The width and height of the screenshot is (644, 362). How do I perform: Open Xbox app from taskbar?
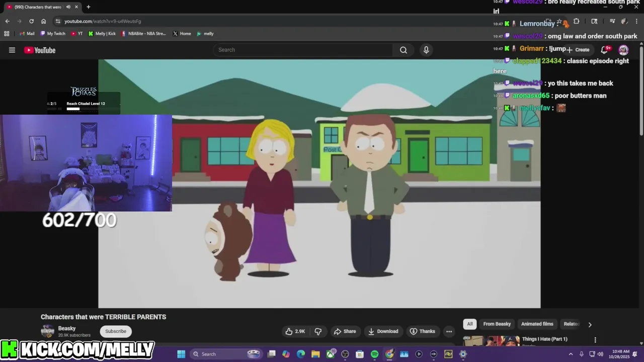click(x=330, y=354)
